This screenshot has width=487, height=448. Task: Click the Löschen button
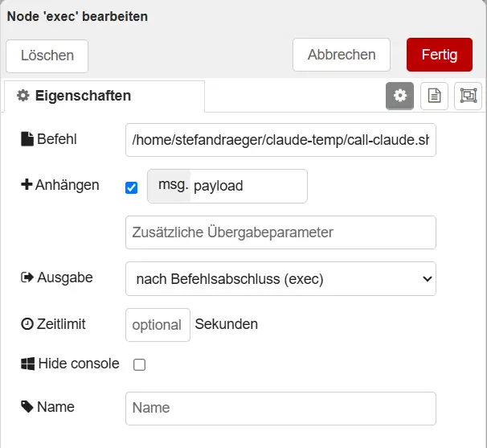[47, 56]
